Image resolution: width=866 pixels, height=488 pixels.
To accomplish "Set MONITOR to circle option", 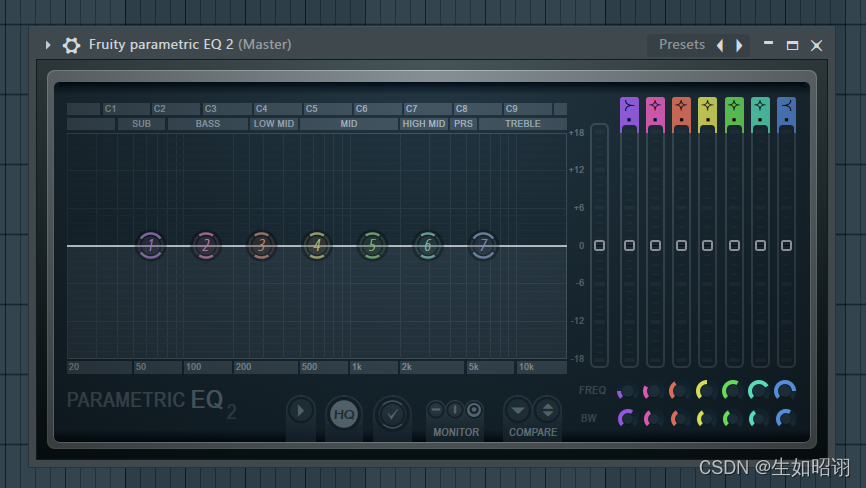I will click(473, 410).
